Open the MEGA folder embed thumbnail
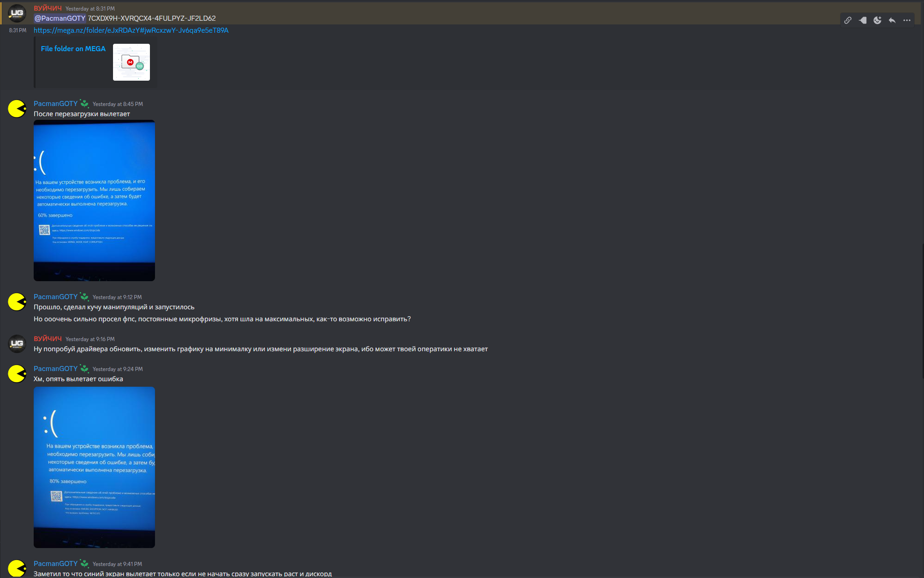 pos(131,62)
